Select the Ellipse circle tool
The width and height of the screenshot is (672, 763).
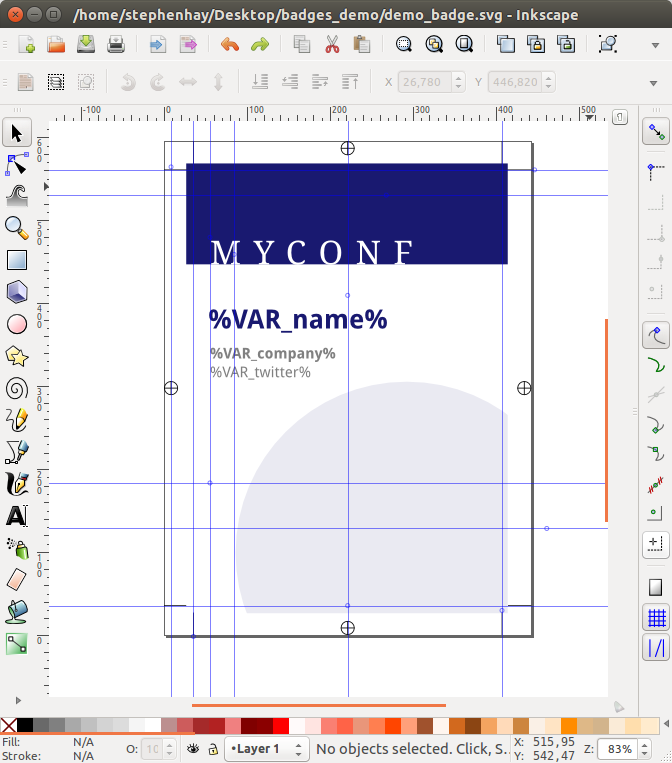(17, 324)
